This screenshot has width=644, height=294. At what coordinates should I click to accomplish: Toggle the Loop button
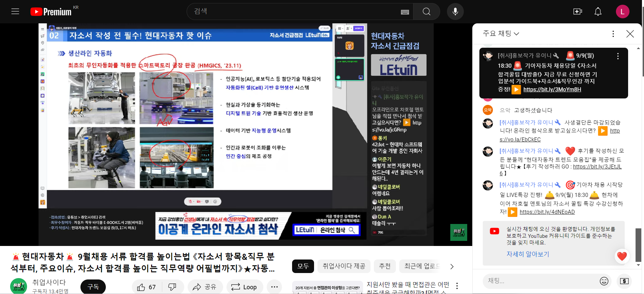[x=244, y=287]
